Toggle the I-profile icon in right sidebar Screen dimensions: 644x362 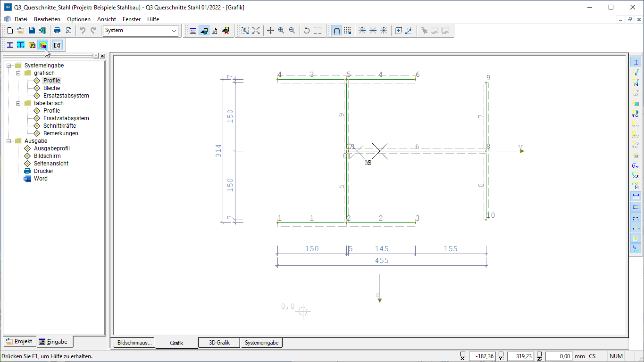pos(636,62)
